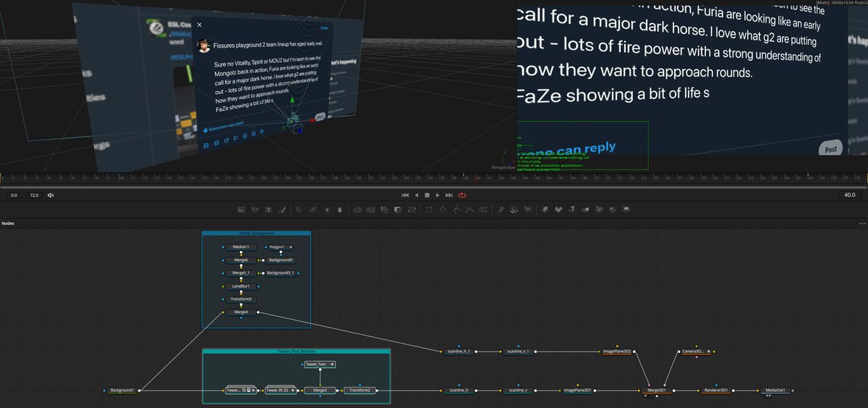
Task: Click the current frame field showing 40.0
Action: point(848,195)
